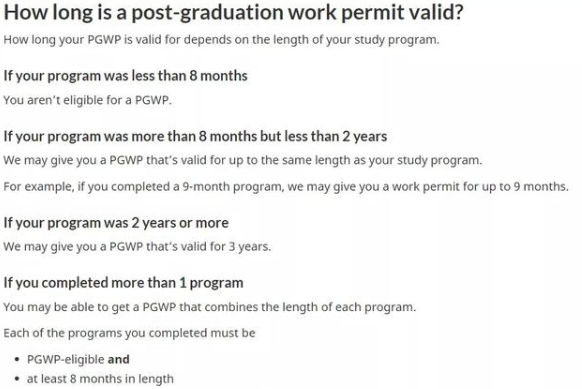Click the intro sentence about PGWP validity
The height and width of the screenshot is (389, 582).
221,40
